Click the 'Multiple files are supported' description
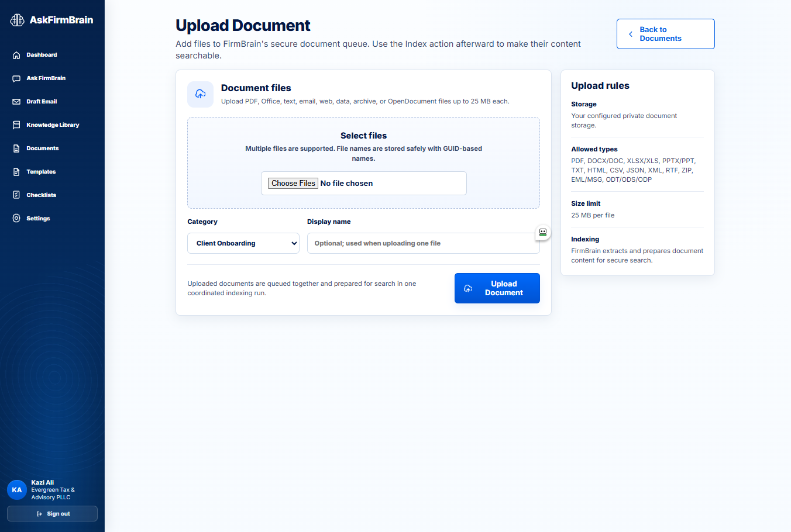 tap(363, 153)
